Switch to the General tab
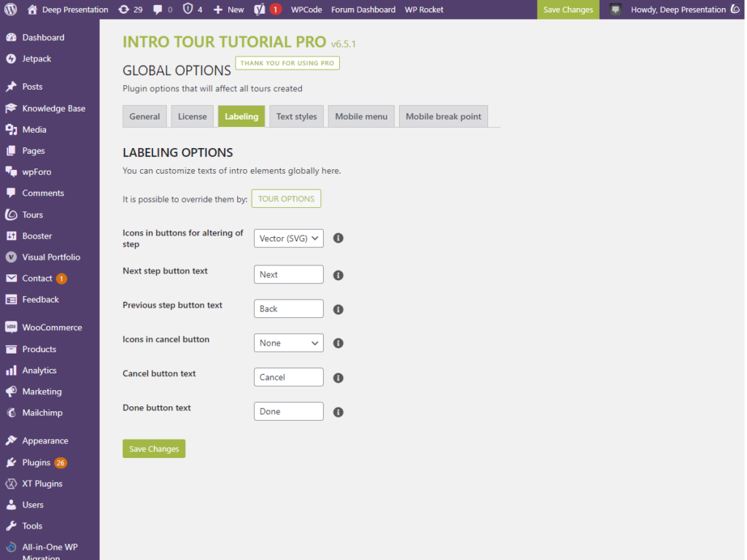 pyautogui.click(x=144, y=116)
